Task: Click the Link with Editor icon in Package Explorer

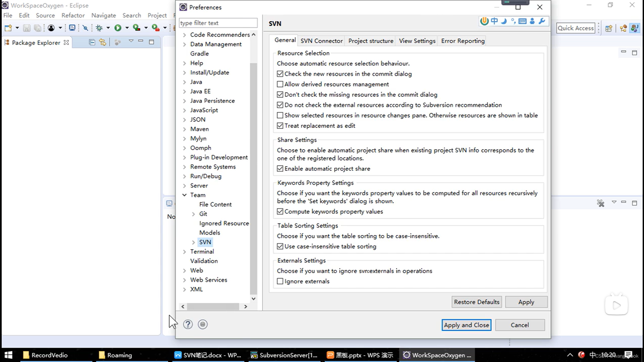Action: (103, 42)
